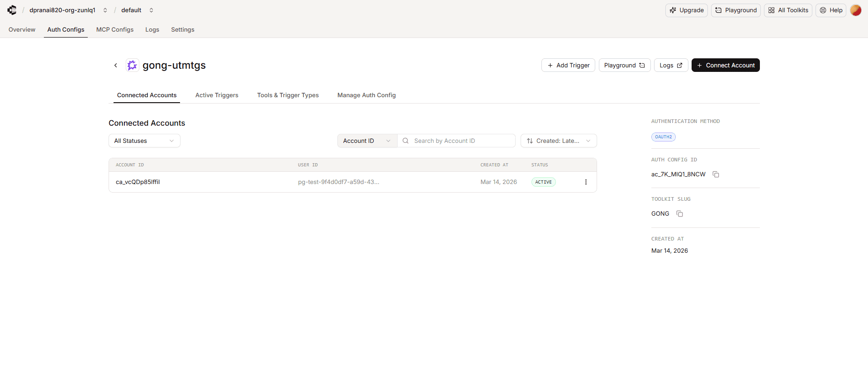Copy the Auth Config ID

click(716, 175)
